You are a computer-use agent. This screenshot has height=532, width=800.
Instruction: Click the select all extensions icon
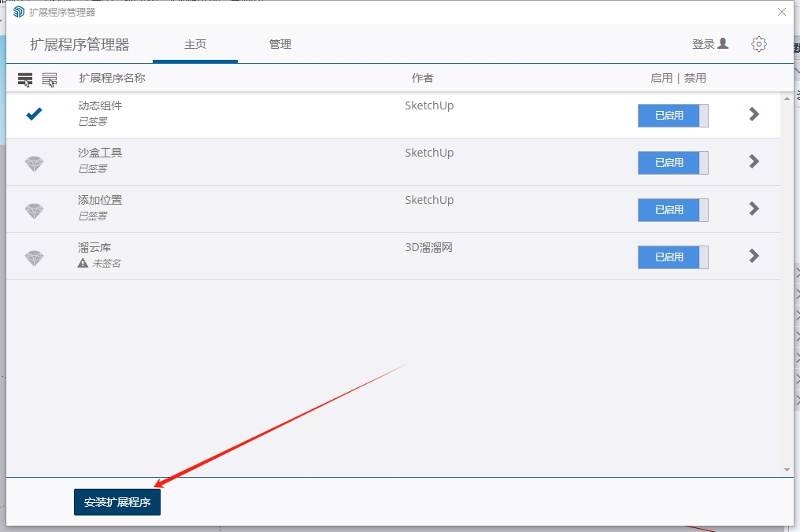25,79
